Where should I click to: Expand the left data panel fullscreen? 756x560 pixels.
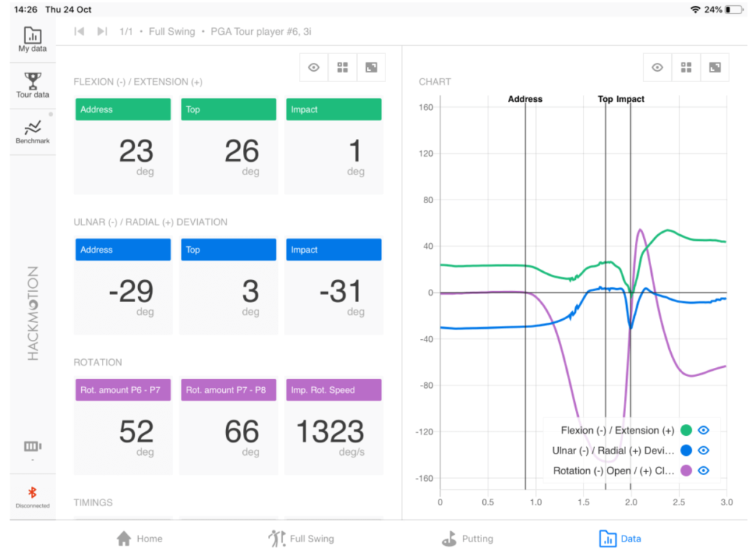[371, 67]
